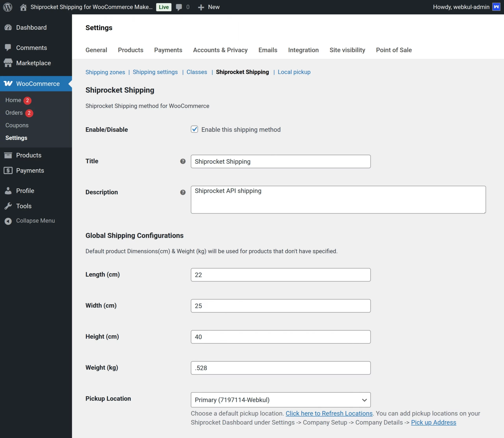
Task: Open WooCommerce Settings submenu item
Action: [x=16, y=138]
